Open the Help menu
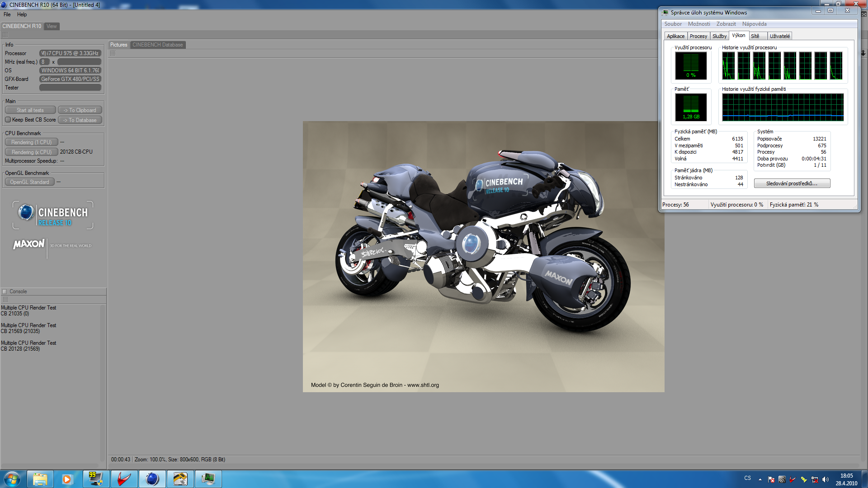868x488 pixels. [x=22, y=14]
